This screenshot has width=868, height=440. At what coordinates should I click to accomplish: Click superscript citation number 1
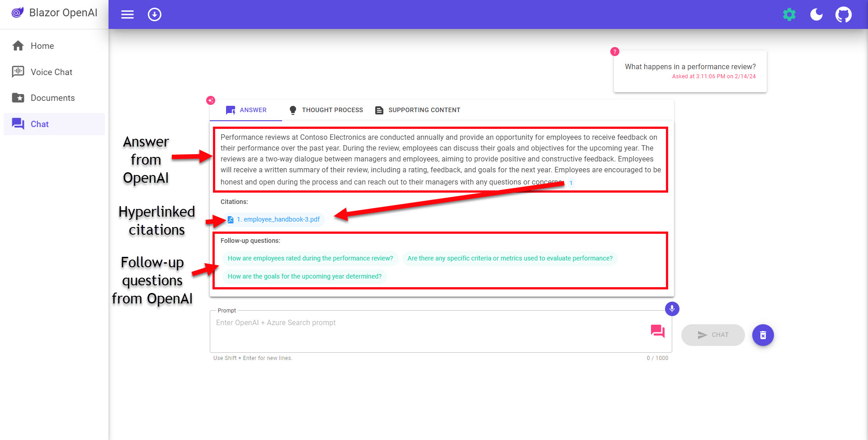tap(571, 183)
